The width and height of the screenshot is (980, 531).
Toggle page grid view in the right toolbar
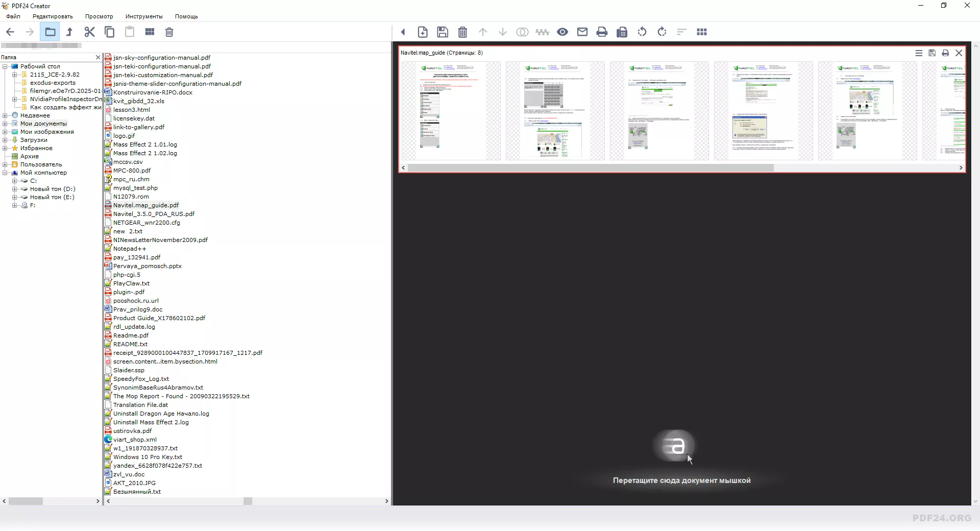coord(702,32)
